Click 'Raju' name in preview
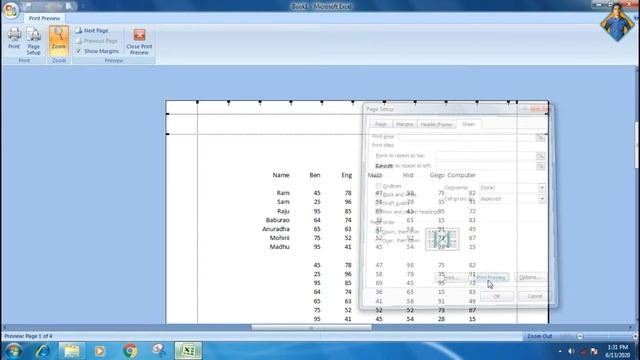Screen dimensions: 640x360 point(283,211)
